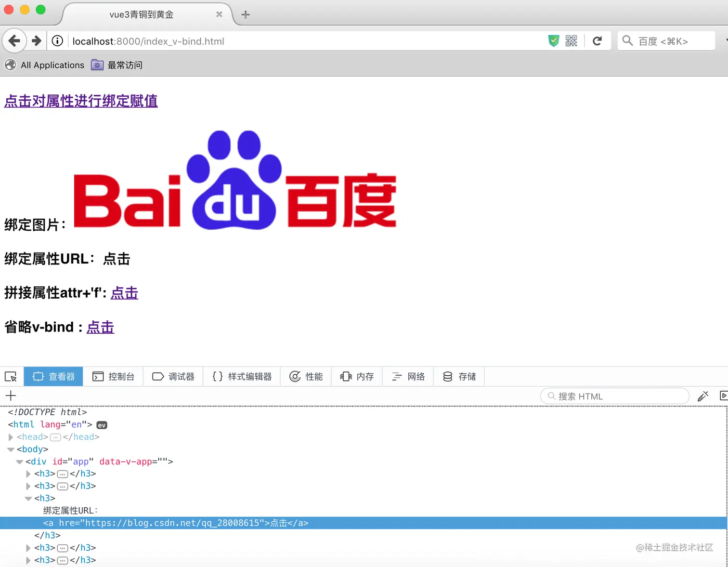Click the site information icon in address bar
728x567 pixels.
(x=57, y=41)
